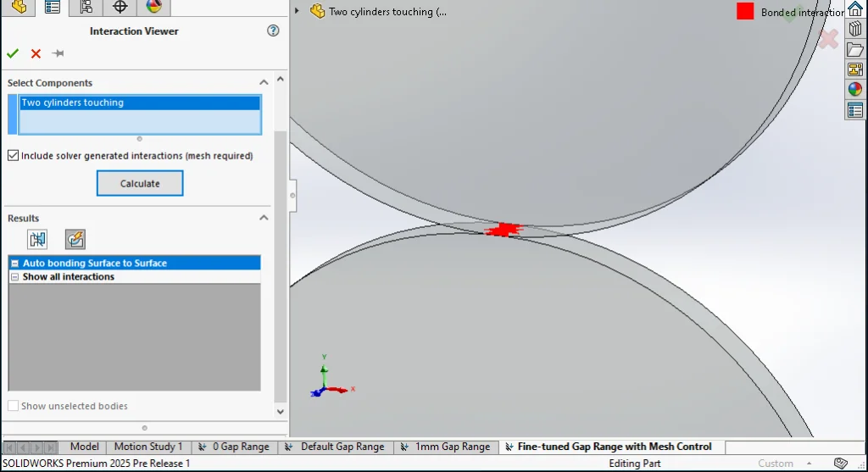Toggle Include solver generated interactions checkbox

(x=14, y=155)
